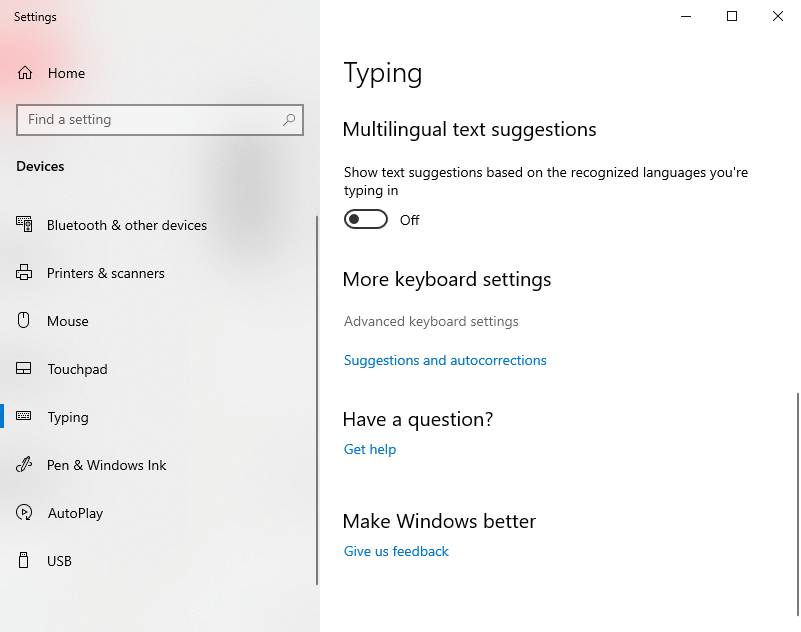Open Advanced keyboard settings link
This screenshot has width=801, height=632.
pyautogui.click(x=431, y=321)
